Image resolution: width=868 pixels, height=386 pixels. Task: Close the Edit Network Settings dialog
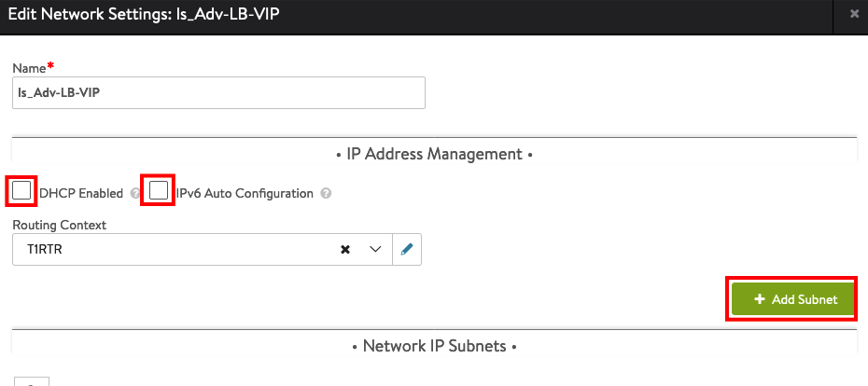click(x=854, y=14)
